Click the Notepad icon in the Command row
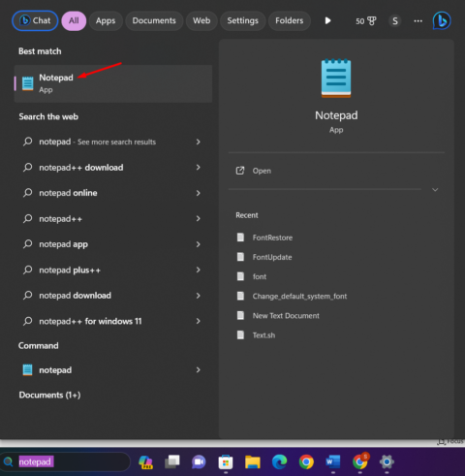The image size is (465, 476). tap(27, 369)
